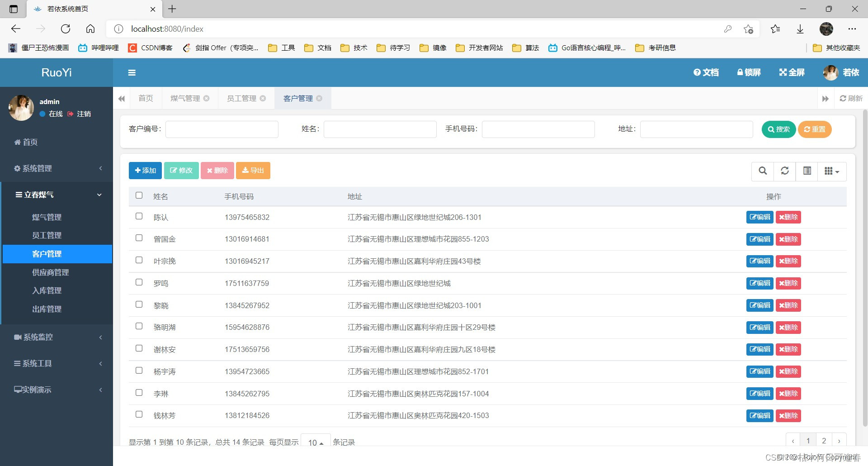This screenshot has height=466, width=868.
Task: Check the row for 罗鸣
Action: pyautogui.click(x=139, y=282)
